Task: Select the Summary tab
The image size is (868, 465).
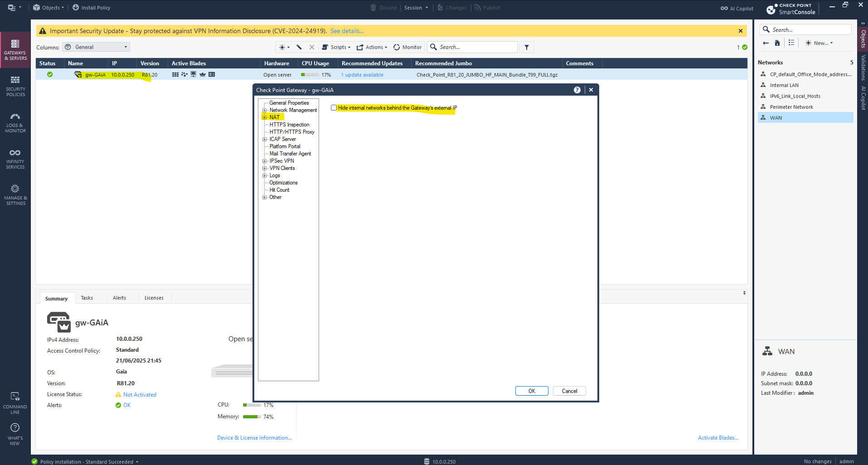Action: 56,298
